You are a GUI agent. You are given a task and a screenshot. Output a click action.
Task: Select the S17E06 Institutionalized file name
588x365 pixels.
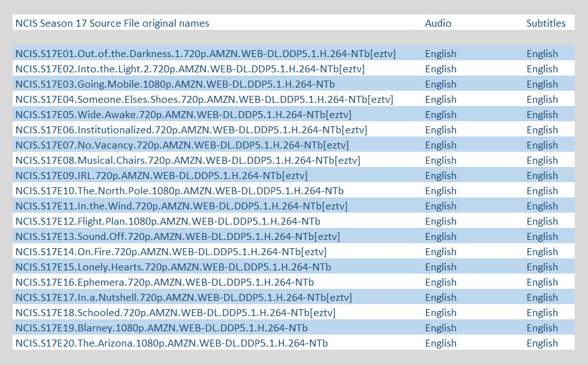click(x=192, y=130)
